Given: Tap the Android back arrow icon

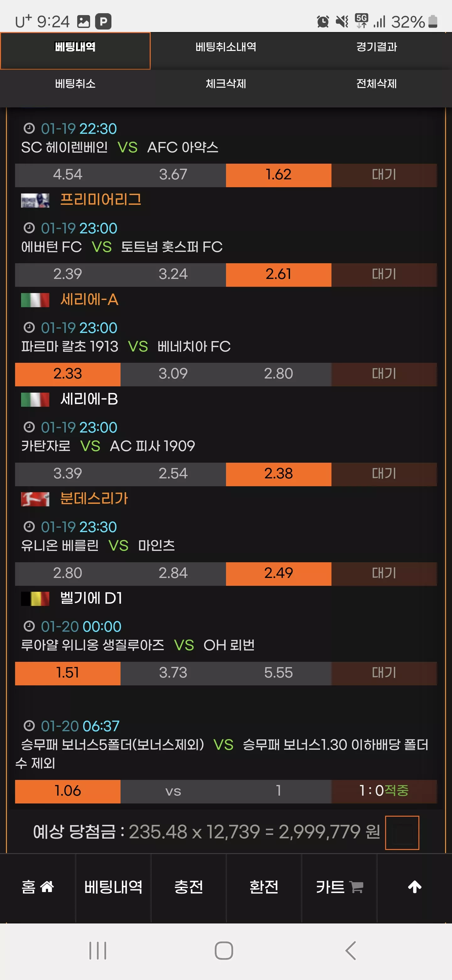Looking at the screenshot, I should click(x=351, y=950).
